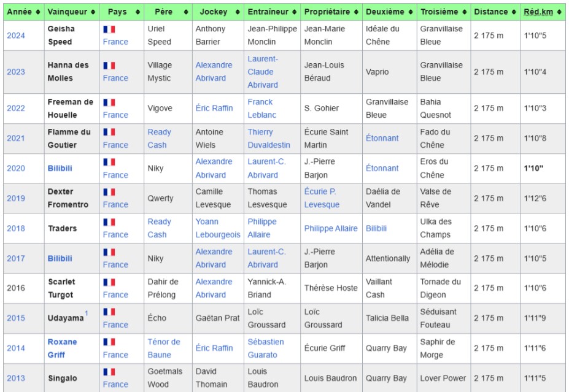Open the Thierry Duvaldestin trainer link
Screen dimensions: 569x392
coord(269,139)
